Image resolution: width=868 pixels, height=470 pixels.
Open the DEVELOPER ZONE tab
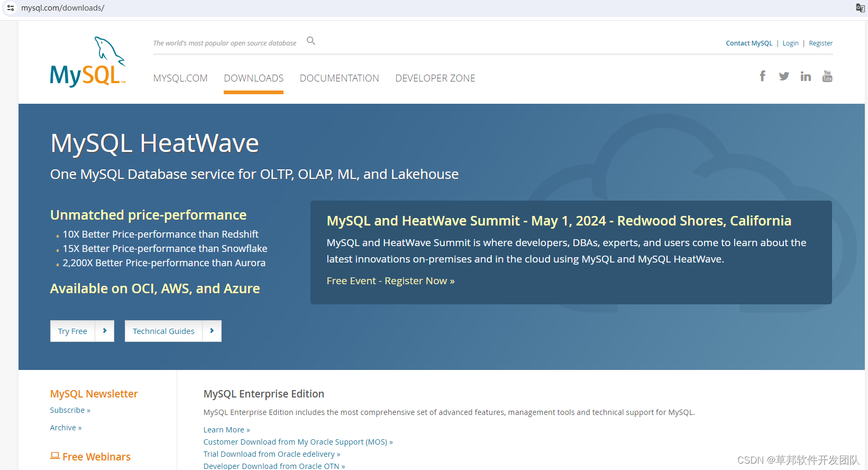click(x=435, y=78)
